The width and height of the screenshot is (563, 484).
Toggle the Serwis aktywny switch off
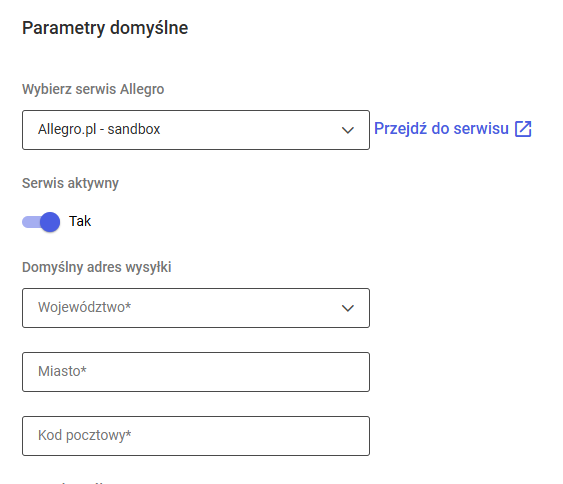click(41, 222)
